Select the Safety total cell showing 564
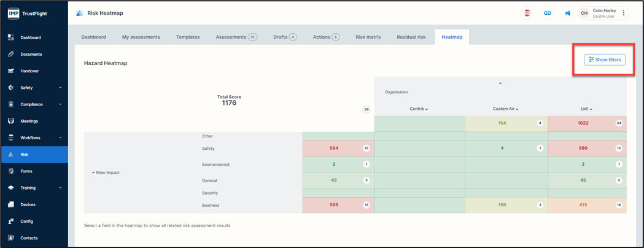This screenshot has width=644, height=248. [x=338, y=148]
